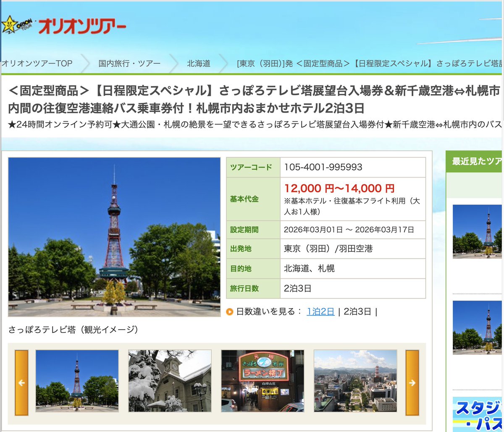Click the 2泊3日 text beside 日数違いを見る

(x=357, y=312)
